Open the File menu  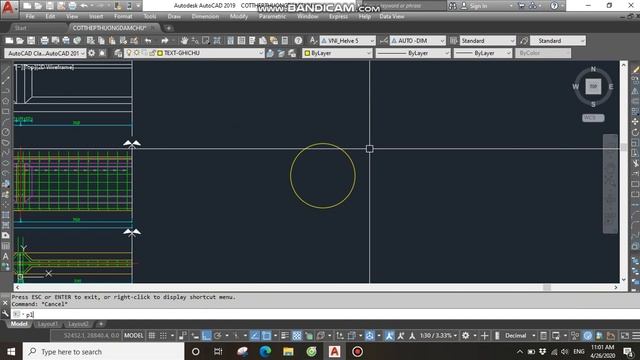click(x=30, y=16)
